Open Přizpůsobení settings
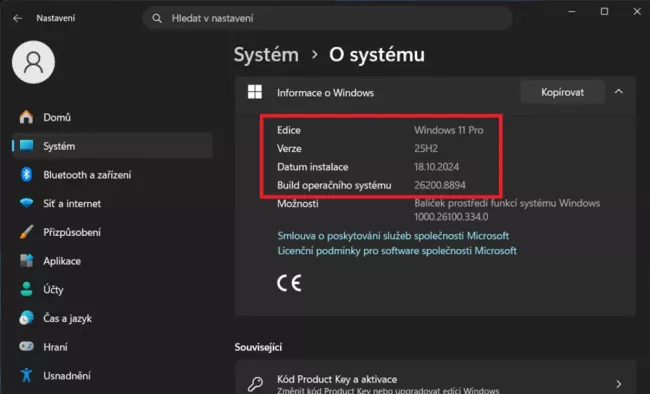 point(112,232)
